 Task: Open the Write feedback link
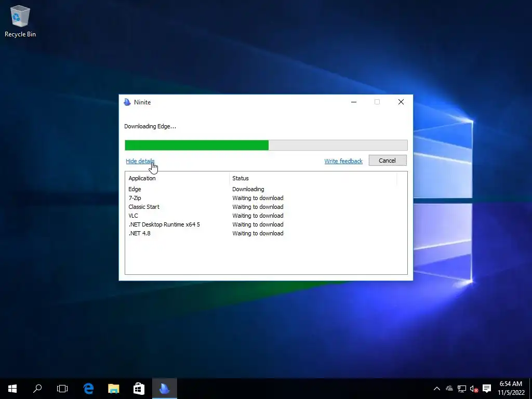(343, 161)
